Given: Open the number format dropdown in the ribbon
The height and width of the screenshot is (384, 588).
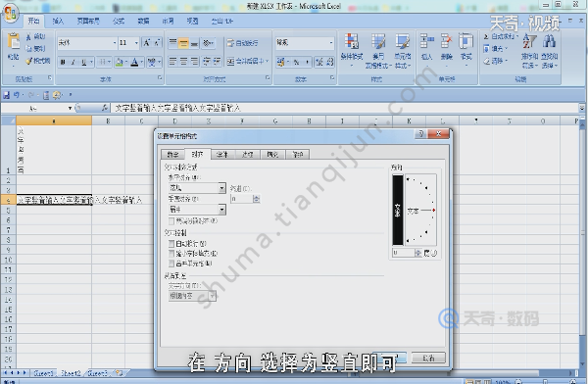Looking at the screenshot, I should (x=331, y=43).
